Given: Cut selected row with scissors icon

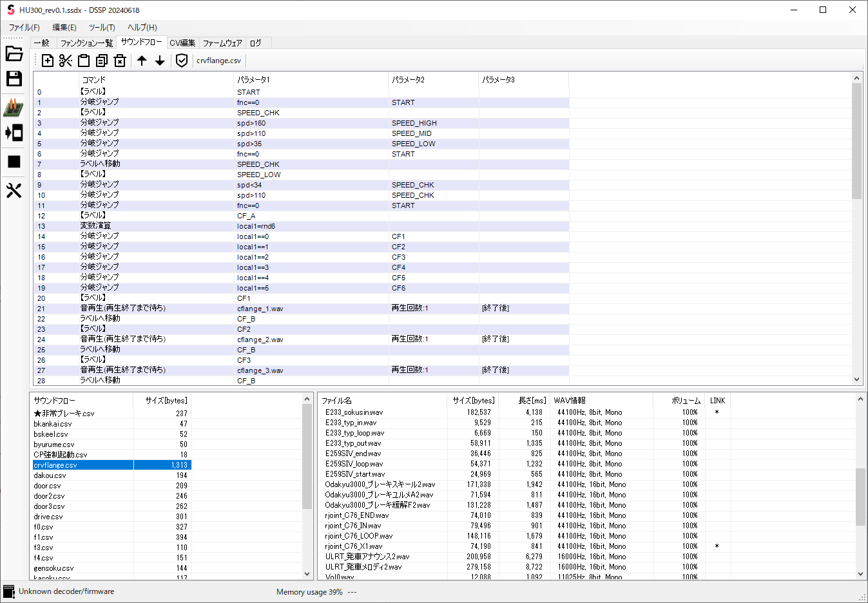Looking at the screenshot, I should click(66, 61).
